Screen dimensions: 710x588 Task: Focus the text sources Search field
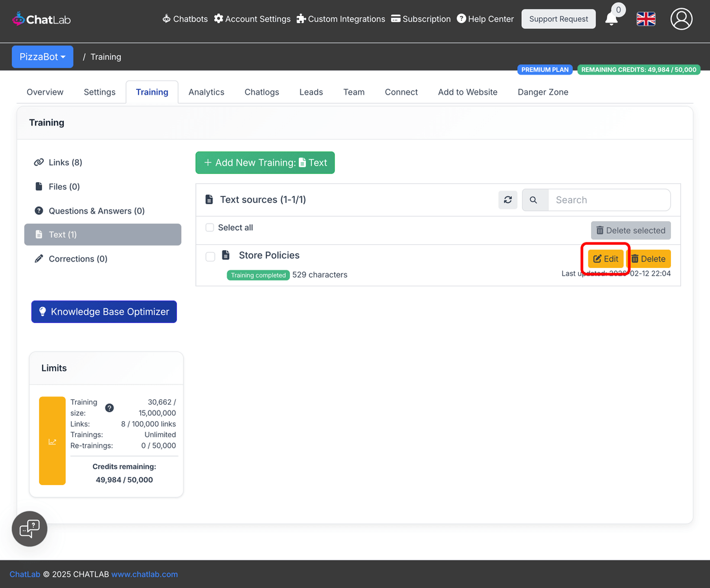(609, 200)
